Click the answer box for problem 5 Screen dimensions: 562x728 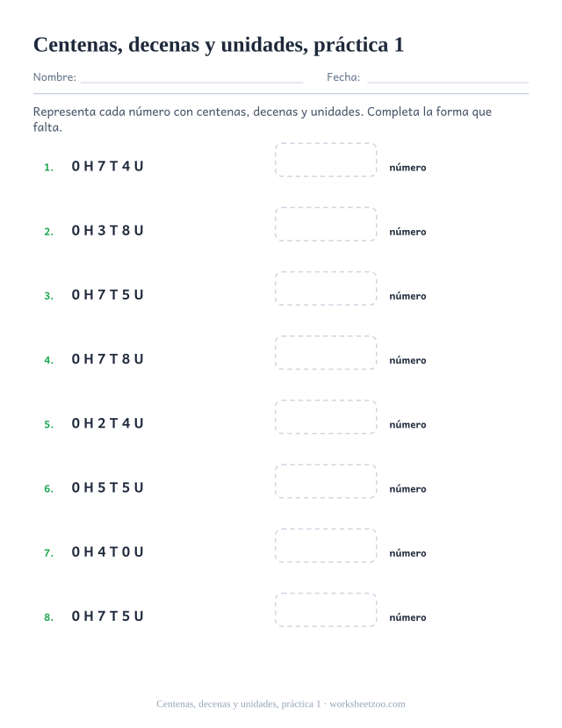pyautogui.click(x=325, y=417)
